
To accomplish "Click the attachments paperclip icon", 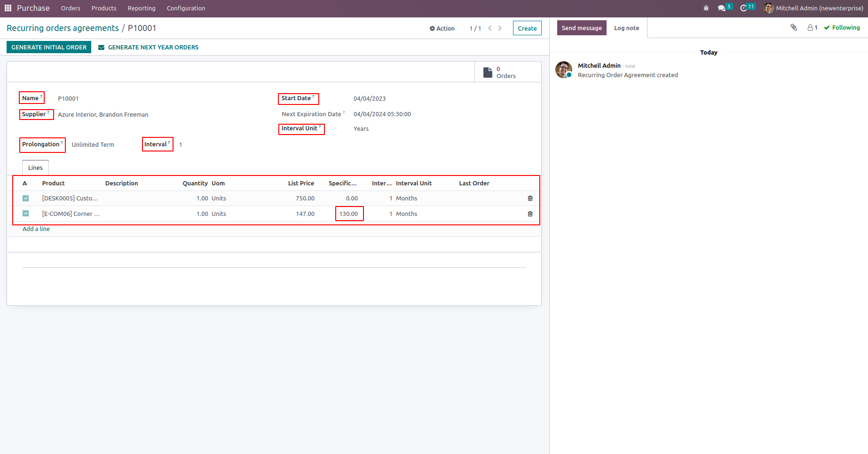I will [794, 28].
